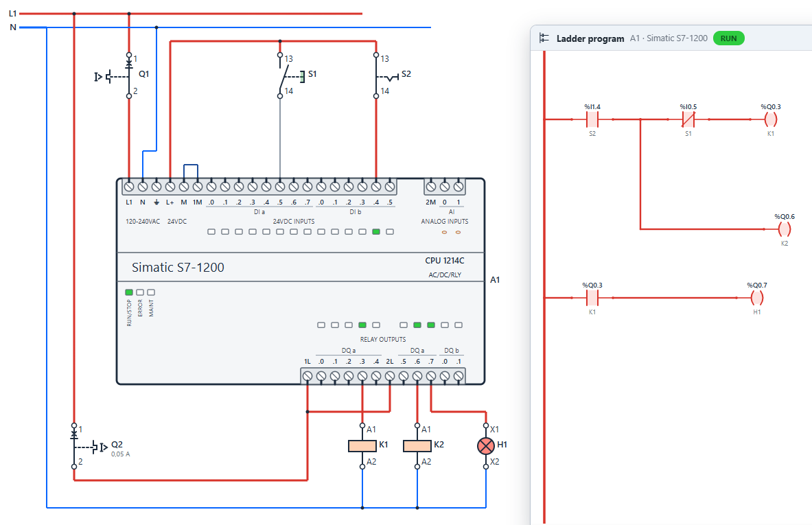Click the lit DQ a .7 output LED
Image resolution: width=812 pixels, height=525 pixels.
click(x=431, y=325)
